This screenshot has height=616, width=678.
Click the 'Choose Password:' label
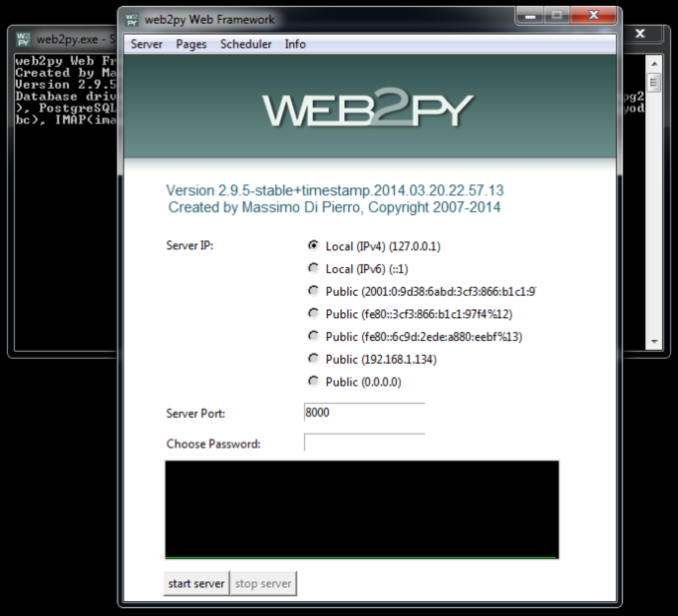click(x=213, y=444)
